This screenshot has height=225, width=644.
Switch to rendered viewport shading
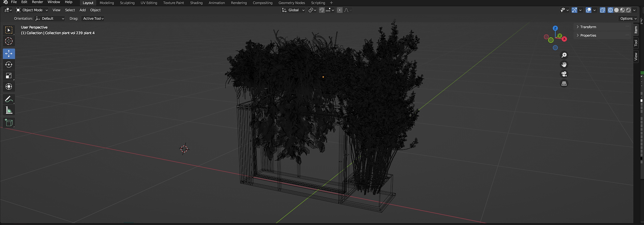pyautogui.click(x=628, y=10)
